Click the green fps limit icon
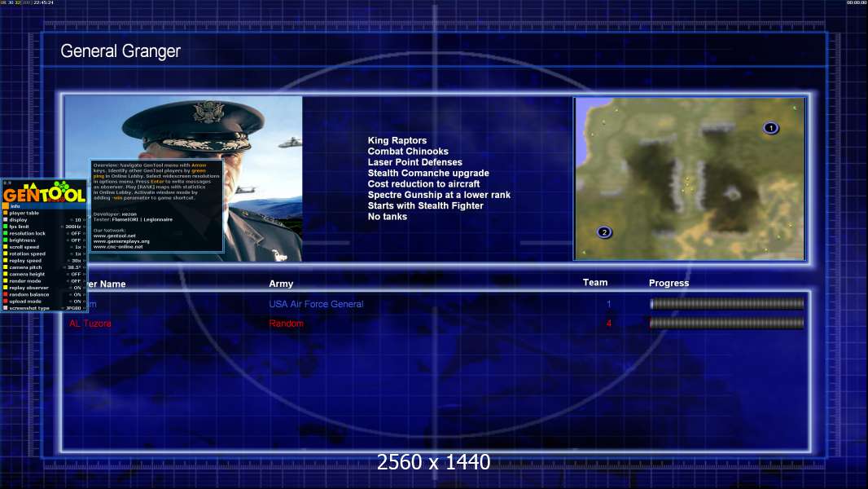This screenshot has width=868, height=489. [5, 227]
